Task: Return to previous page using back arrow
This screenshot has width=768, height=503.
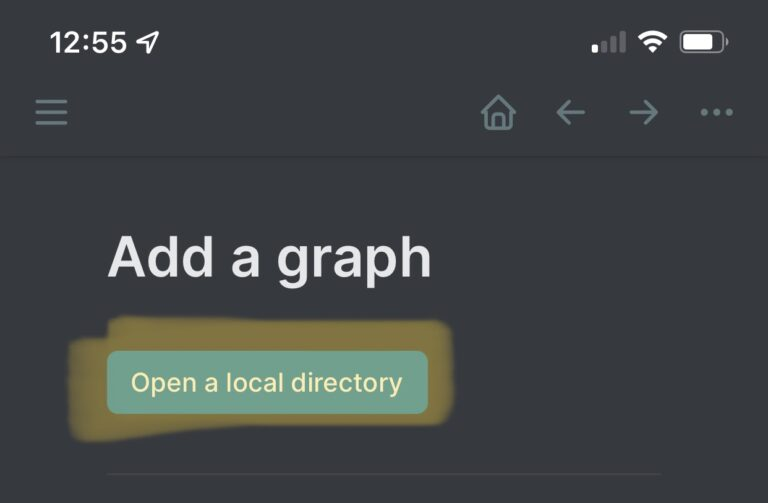Action: tap(571, 112)
